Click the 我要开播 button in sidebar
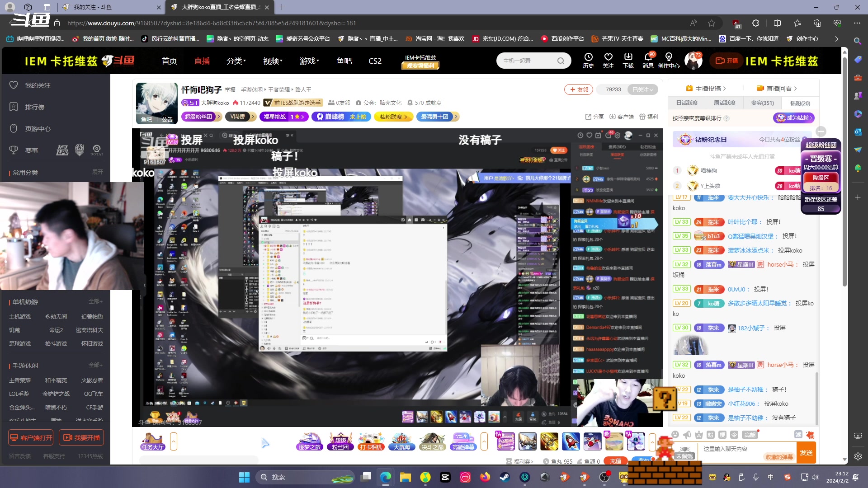868x488 pixels. 81,437
